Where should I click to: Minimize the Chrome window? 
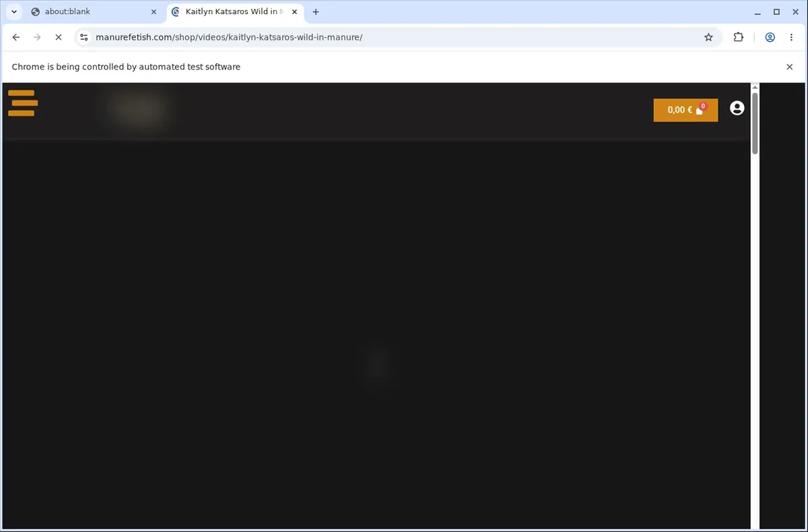click(x=758, y=12)
